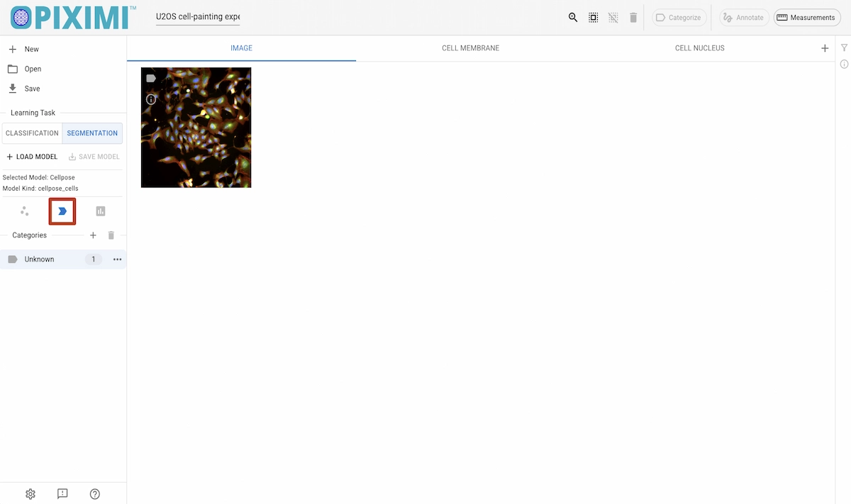851x504 pixels.
Task: Select the Classification learning task
Action: click(32, 133)
